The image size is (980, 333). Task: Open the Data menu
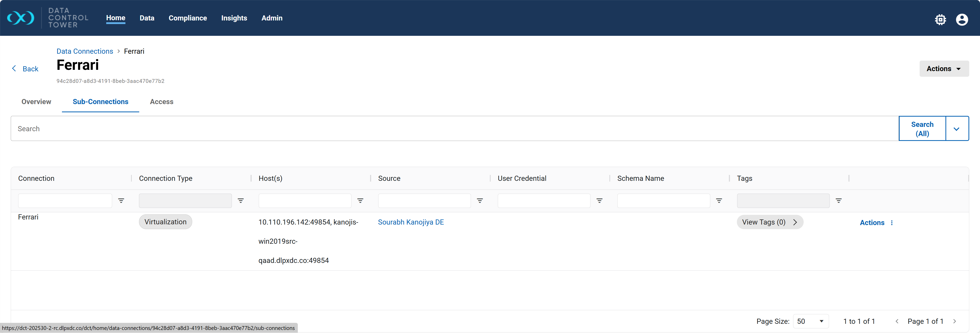click(147, 18)
